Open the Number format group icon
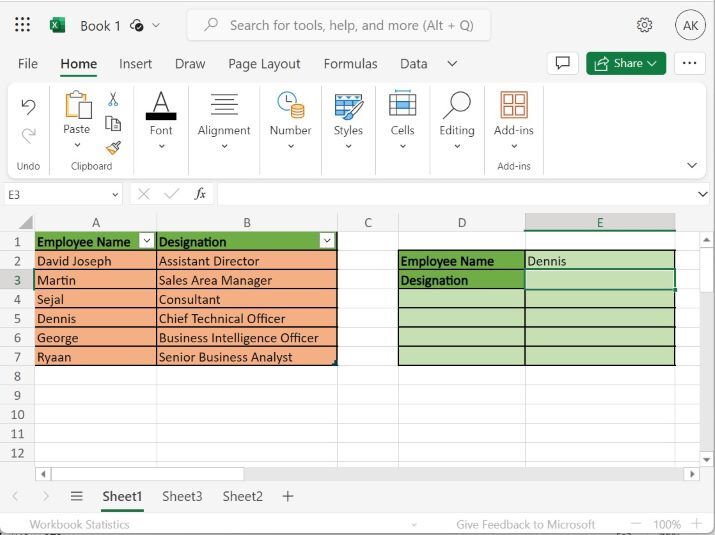This screenshot has height=535, width=715. point(290,105)
